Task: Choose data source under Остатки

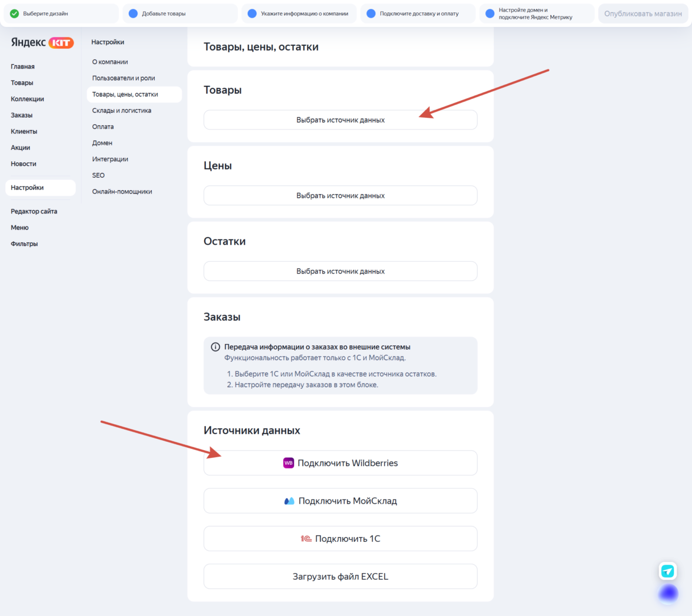Action: tap(340, 271)
